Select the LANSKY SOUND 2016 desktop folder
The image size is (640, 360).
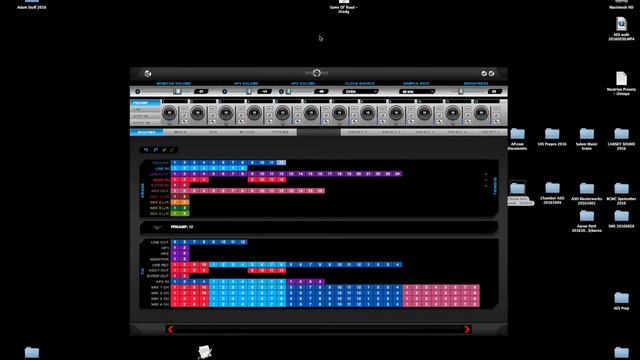621,139
